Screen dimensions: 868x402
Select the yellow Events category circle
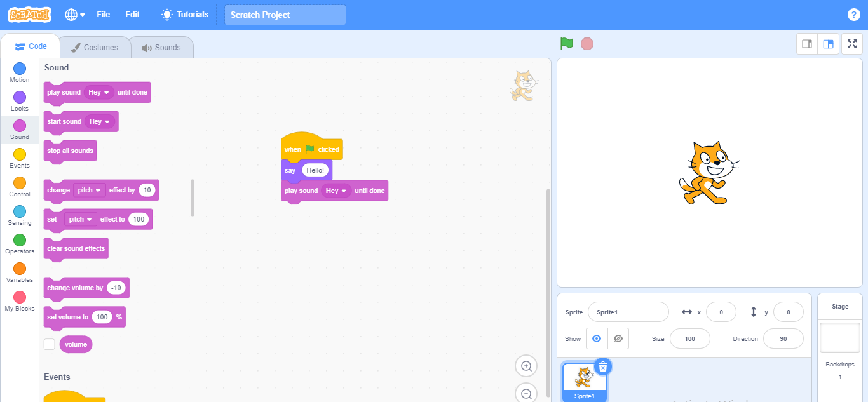[x=20, y=155]
